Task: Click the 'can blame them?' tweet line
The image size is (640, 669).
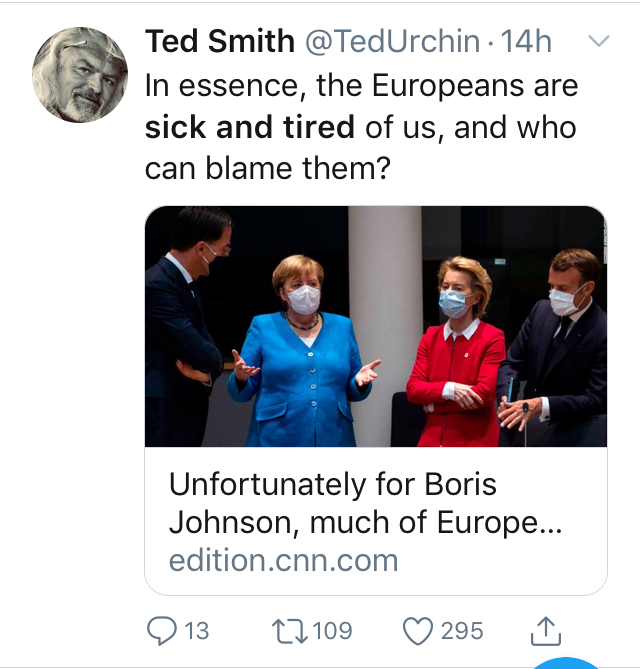Action: pos(268,168)
